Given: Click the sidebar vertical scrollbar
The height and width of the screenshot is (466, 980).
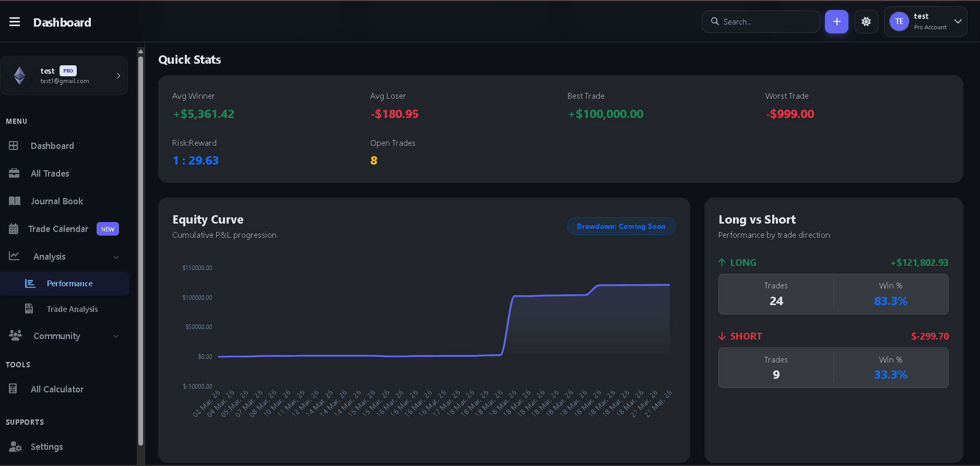Looking at the screenshot, I should click(140, 251).
